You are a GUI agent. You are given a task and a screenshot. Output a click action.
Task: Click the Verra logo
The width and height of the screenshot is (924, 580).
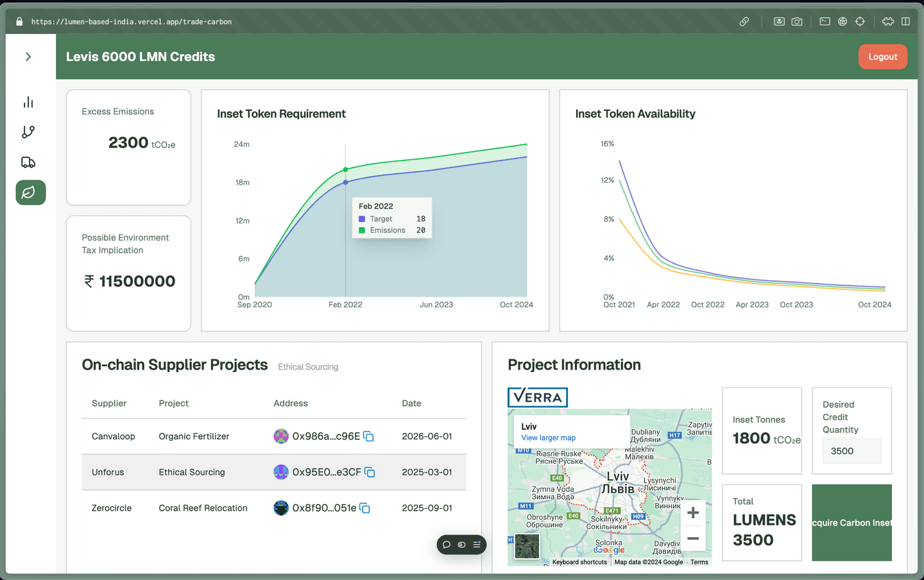pos(538,397)
